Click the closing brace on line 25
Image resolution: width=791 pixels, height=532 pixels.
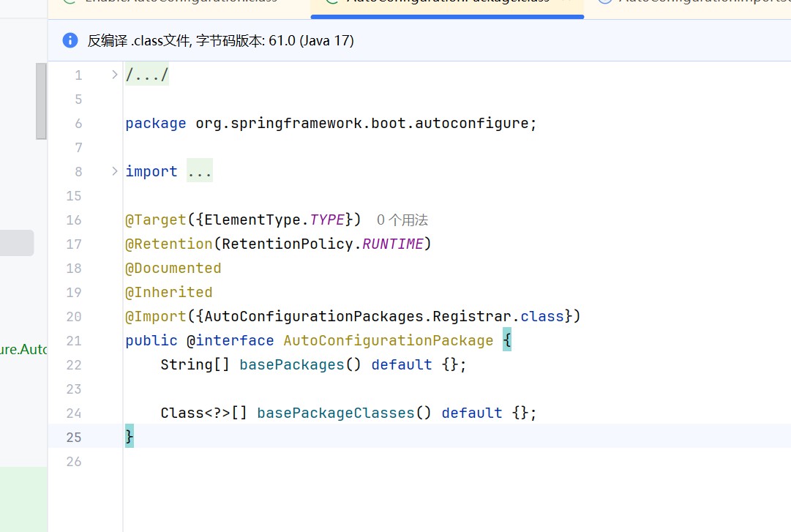click(x=130, y=436)
